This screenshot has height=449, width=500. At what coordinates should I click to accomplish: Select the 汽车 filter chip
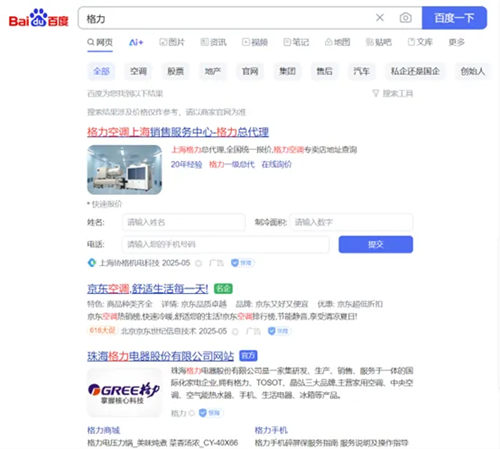tap(362, 71)
